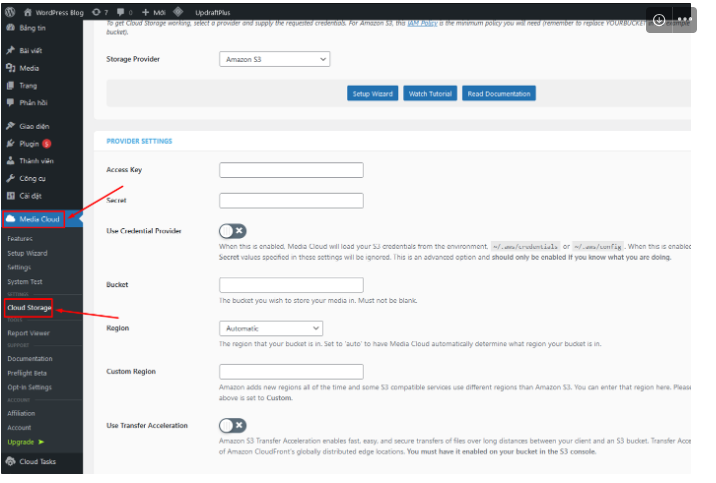Open the Region Automatic dropdown

[x=271, y=328]
